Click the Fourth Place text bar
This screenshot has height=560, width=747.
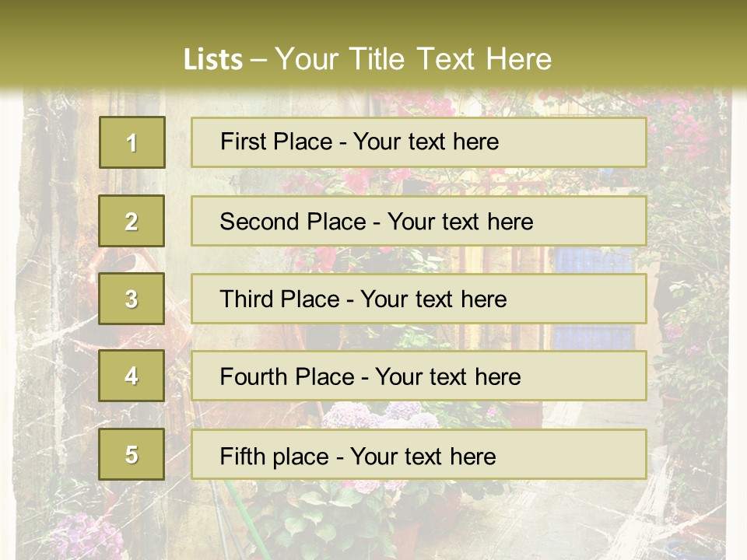(x=419, y=376)
